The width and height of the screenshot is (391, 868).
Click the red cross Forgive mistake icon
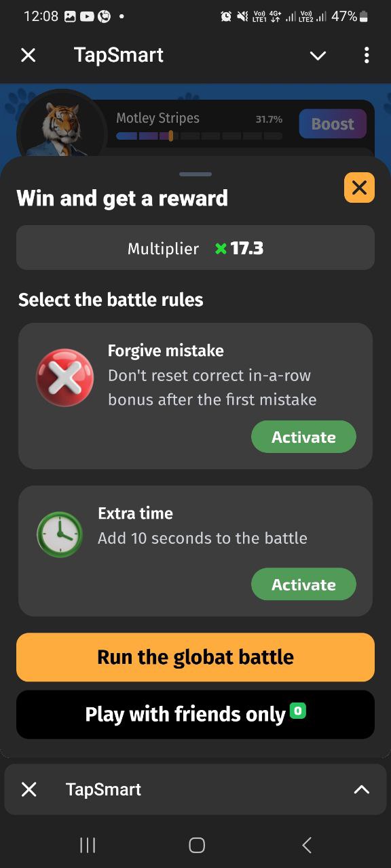[x=64, y=377]
